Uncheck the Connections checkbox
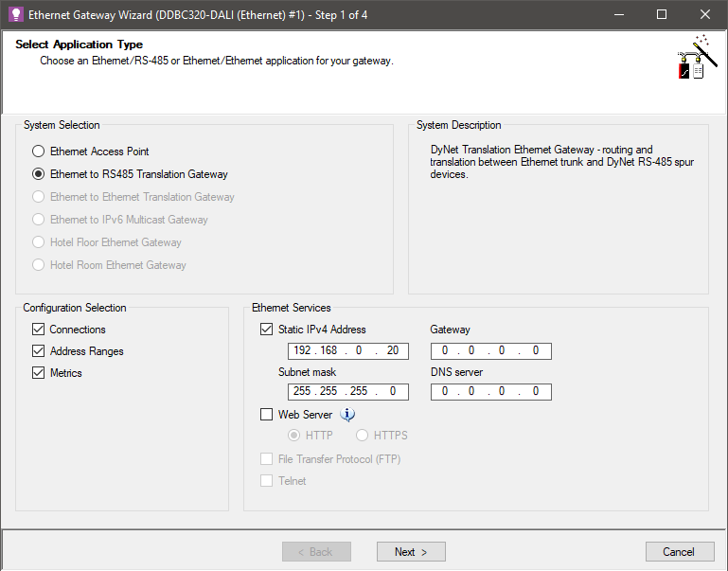728x571 pixels. [39, 330]
